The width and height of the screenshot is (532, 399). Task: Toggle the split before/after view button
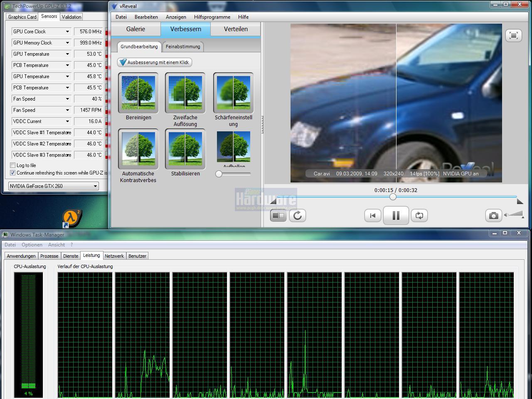click(278, 215)
